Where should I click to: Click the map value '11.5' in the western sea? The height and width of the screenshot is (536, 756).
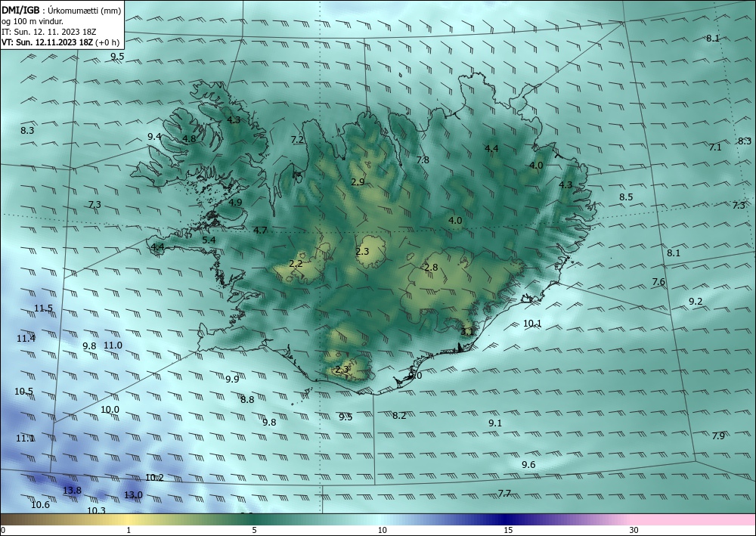(x=43, y=308)
